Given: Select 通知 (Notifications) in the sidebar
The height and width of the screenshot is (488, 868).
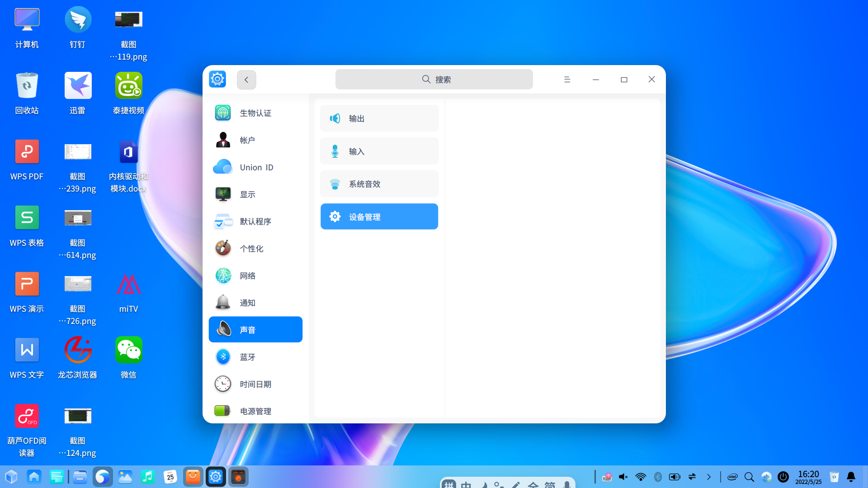Looking at the screenshot, I should pyautogui.click(x=255, y=303).
